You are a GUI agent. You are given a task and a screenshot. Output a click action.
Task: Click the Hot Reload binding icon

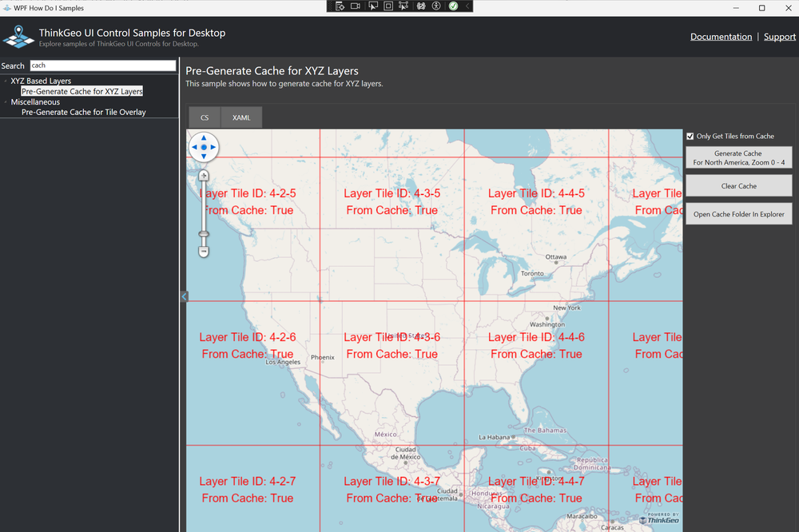tap(421, 6)
